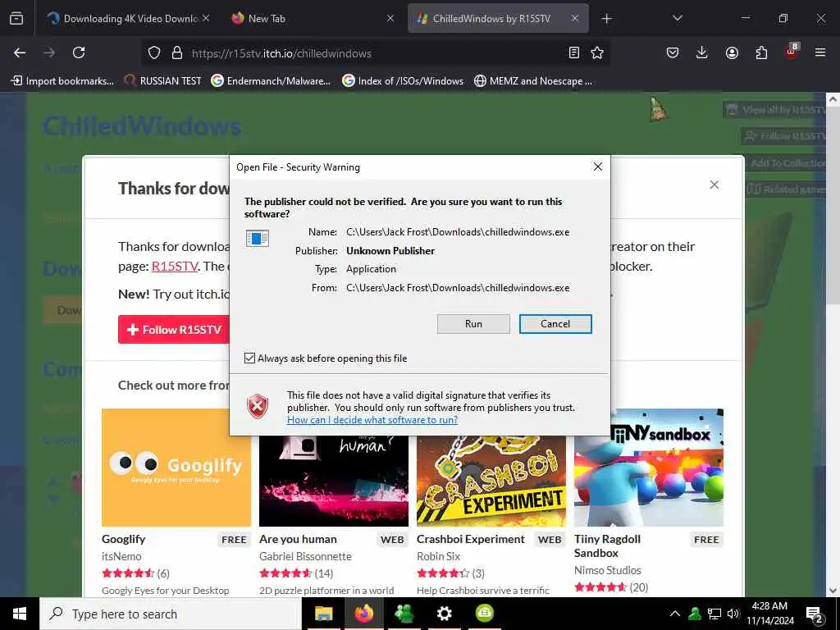Open the green people app on taskbar
840x630 pixels.
pos(404,614)
